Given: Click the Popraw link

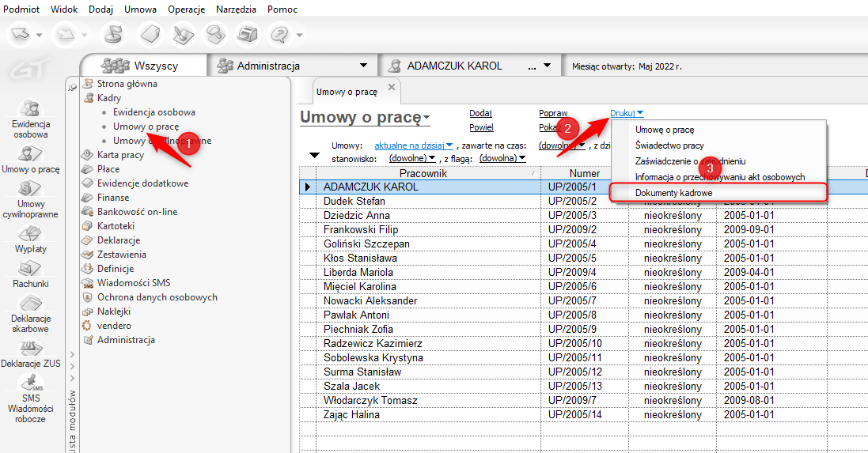Looking at the screenshot, I should [553, 114].
